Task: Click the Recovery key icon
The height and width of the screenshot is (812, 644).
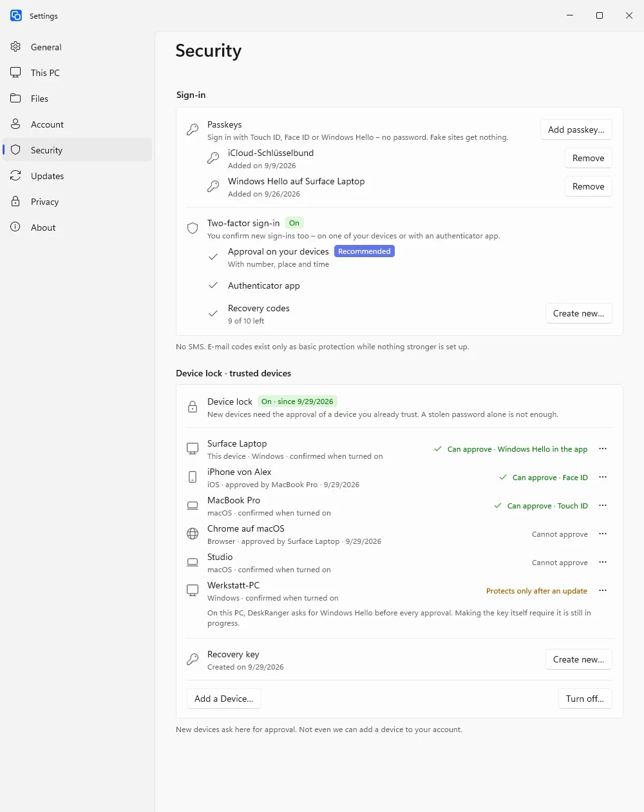Action: (x=193, y=660)
